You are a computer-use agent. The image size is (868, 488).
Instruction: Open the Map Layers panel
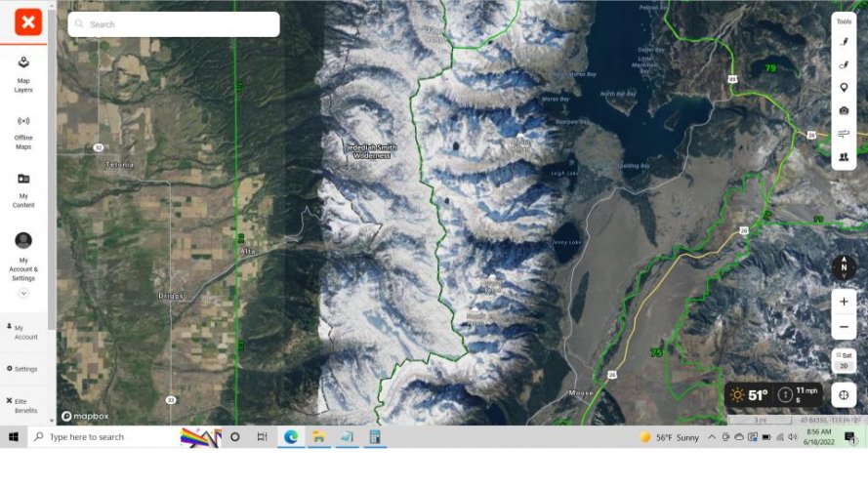click(23, 74)
